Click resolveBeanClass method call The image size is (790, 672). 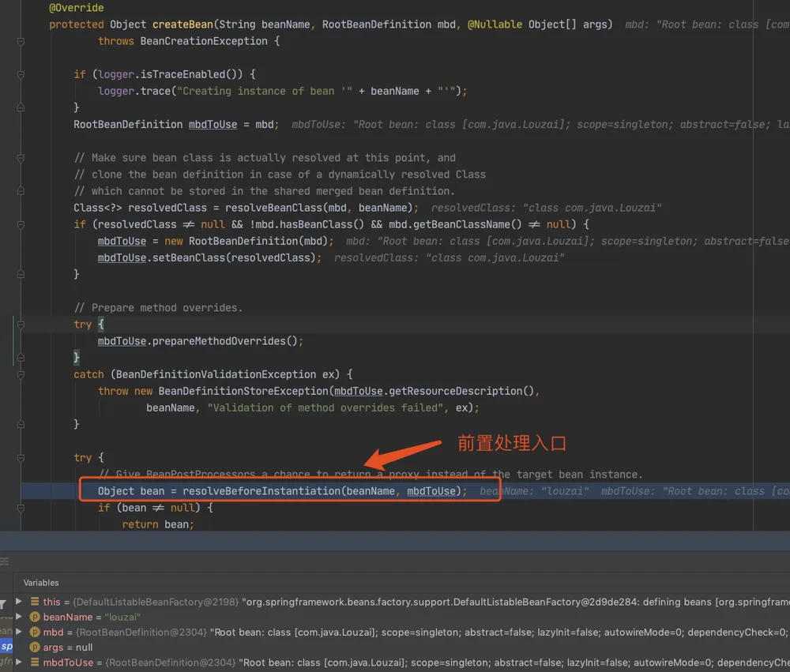[x=273, y=208]
